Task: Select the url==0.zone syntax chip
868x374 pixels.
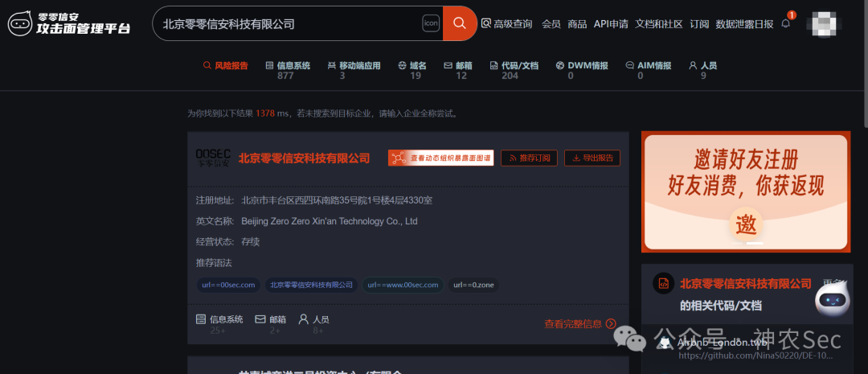Action: coord(473,285)
